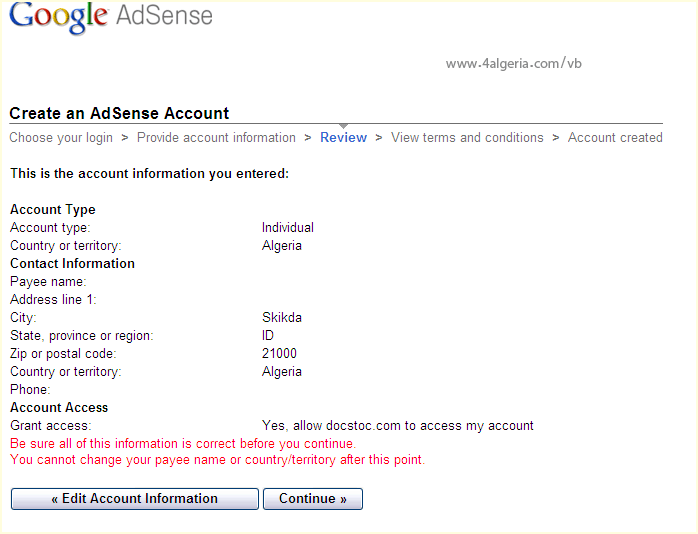Click the Edit Account Information button
This screenshot has height=534, width=698.
coord(135,499)
